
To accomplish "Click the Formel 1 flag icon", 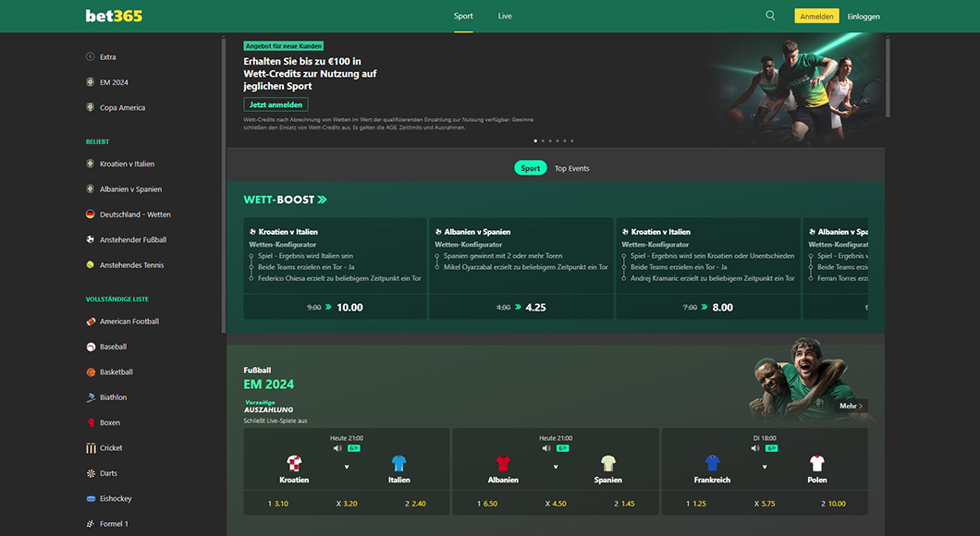I will 91,523.
